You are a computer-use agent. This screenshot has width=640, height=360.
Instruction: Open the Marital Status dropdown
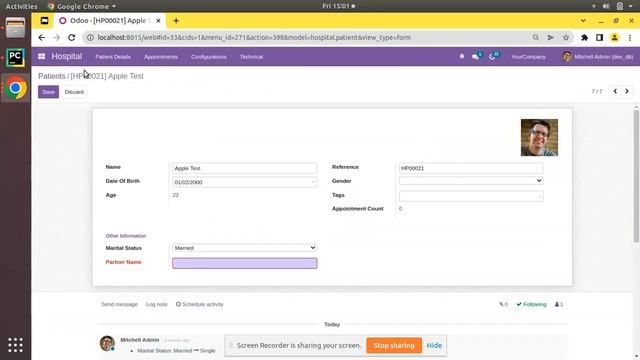tap(244, 248)
